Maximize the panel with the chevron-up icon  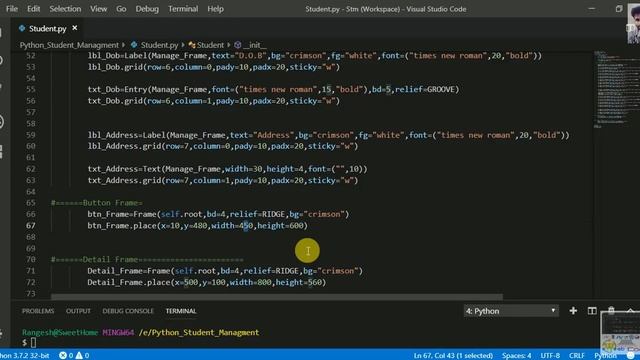coord(630,311)
